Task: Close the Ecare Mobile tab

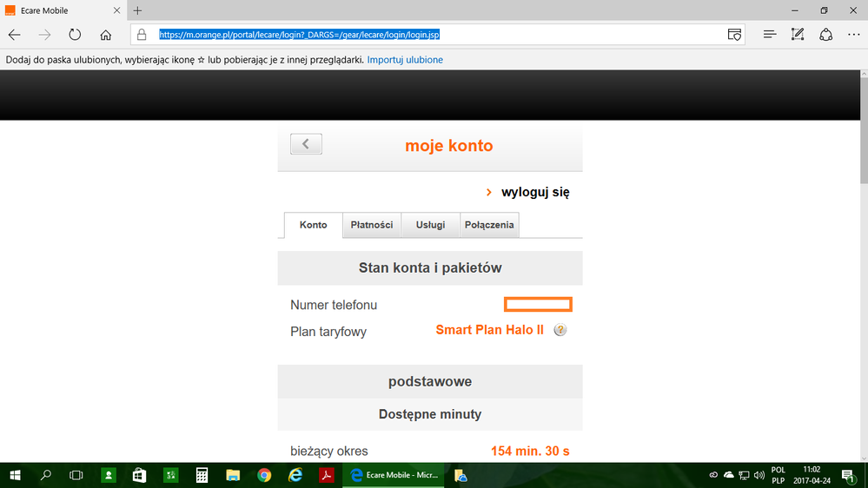Action: 116,10
